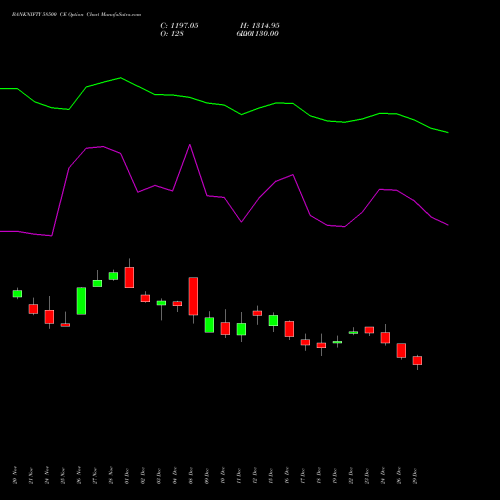This screenshot has width=500, height=500.
Task: Click the 21 Nov date label
Action: [x=31, y=475]
